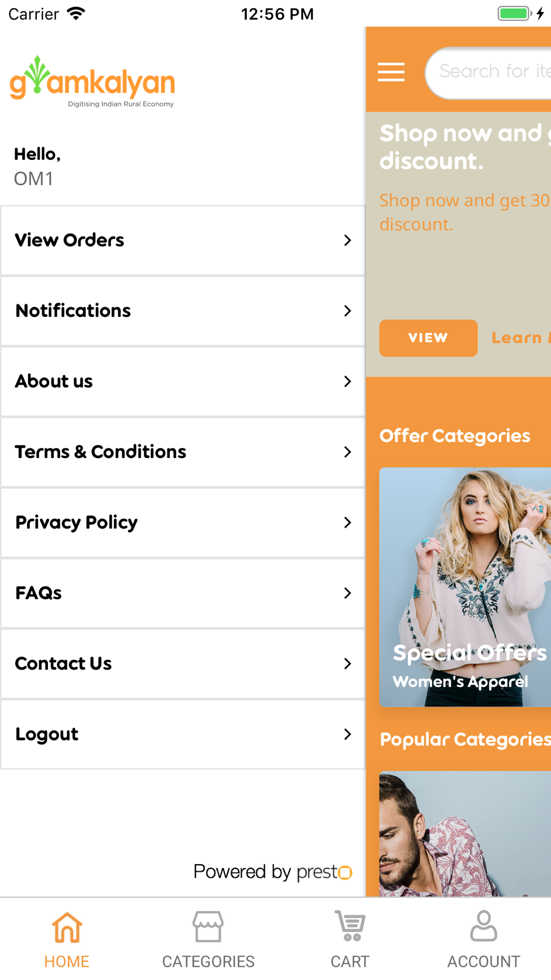Focus the Search for items field
The image size is (551, 980).
pyautogui.click(x=488, y=72)
